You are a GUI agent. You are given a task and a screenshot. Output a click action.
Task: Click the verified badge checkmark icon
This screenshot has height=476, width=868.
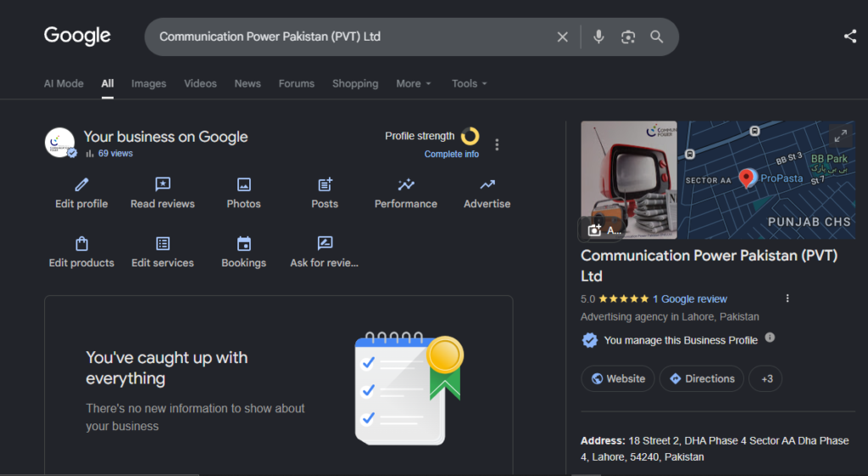[590, 340]
